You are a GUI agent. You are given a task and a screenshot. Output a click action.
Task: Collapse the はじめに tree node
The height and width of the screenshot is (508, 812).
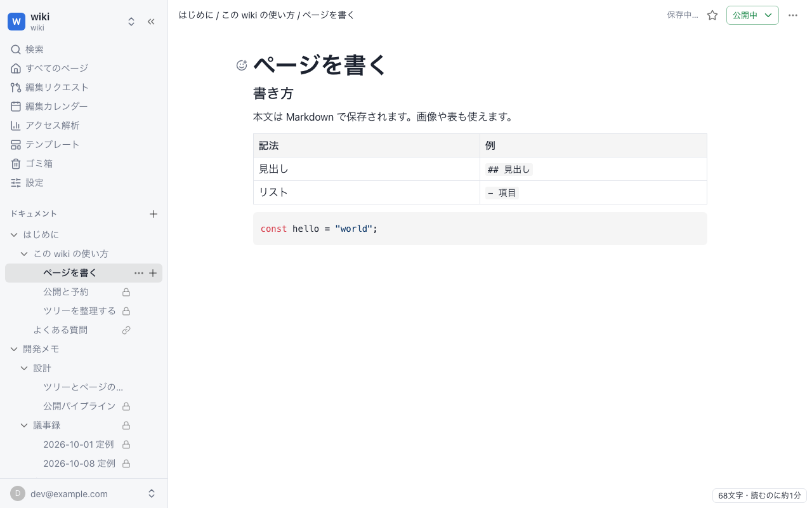pyautogui.click(x=14, y=234)
